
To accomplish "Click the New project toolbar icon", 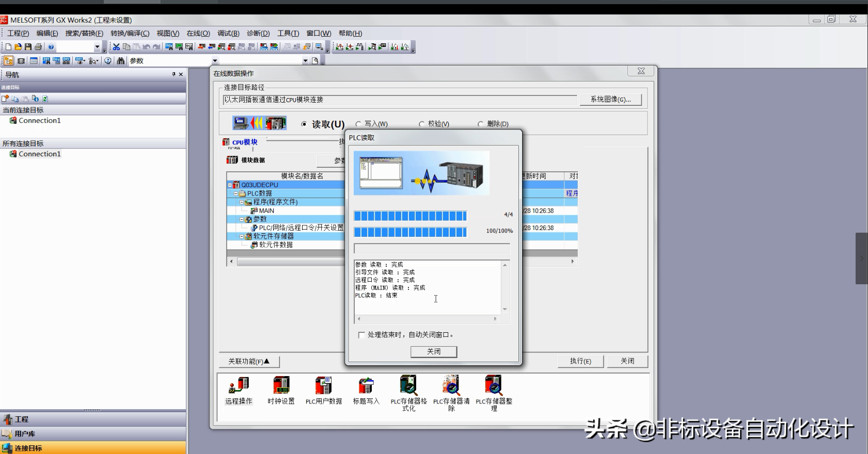I will [8, 47].
